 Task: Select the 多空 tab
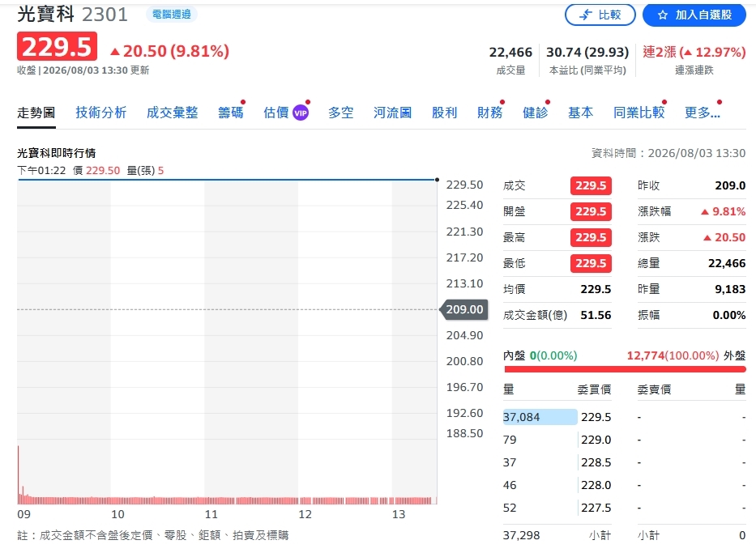click(341, 113)
